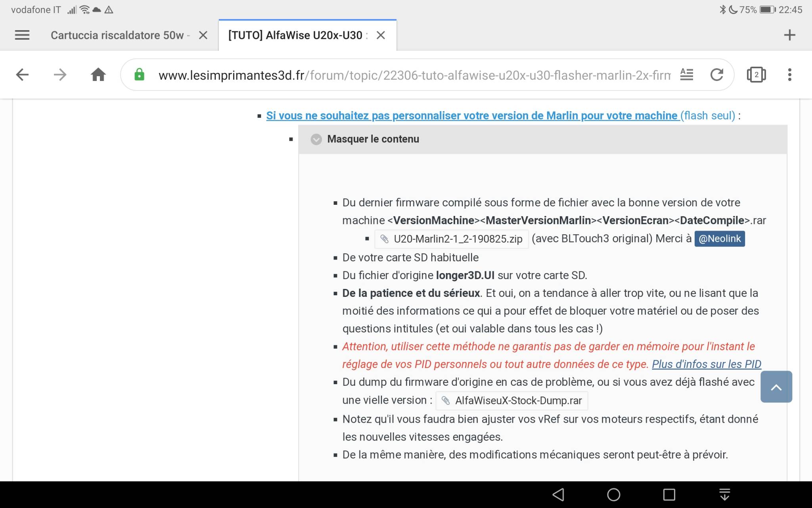Collapse the Masquer le contenu spoiler
812x508 pixels.
(x=373, y=139)
